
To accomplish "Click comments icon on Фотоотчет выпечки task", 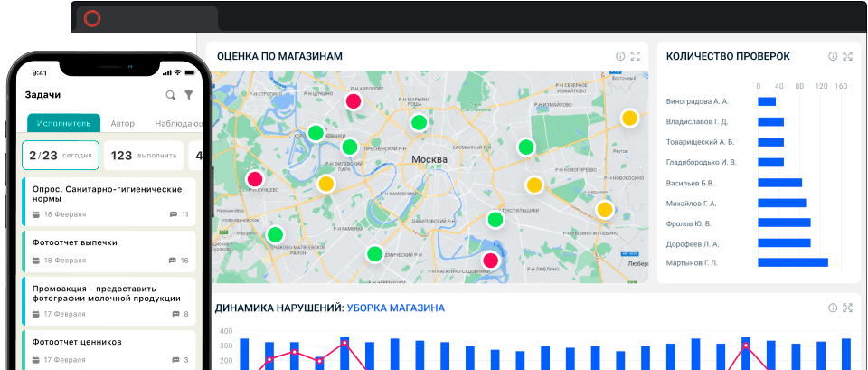I will (x=173, y=261).
